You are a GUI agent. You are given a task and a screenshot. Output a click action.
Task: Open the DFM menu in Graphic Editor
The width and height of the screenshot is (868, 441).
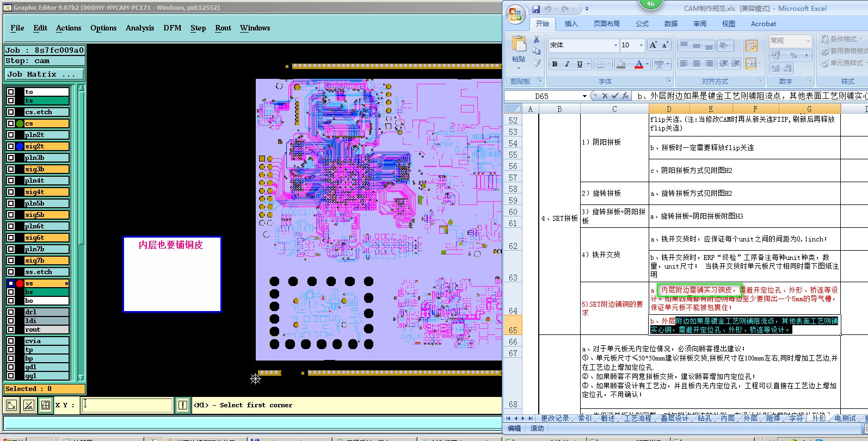point(173,28)
